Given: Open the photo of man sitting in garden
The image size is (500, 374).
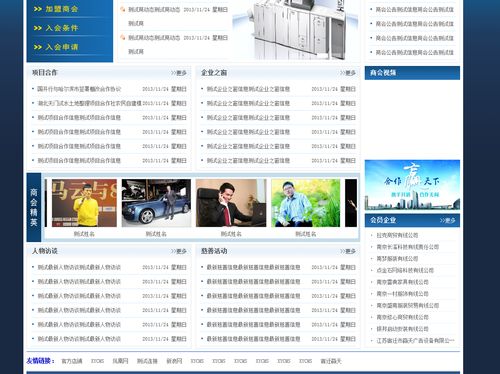Looking at the screenshot, I should tap(306, 203).
